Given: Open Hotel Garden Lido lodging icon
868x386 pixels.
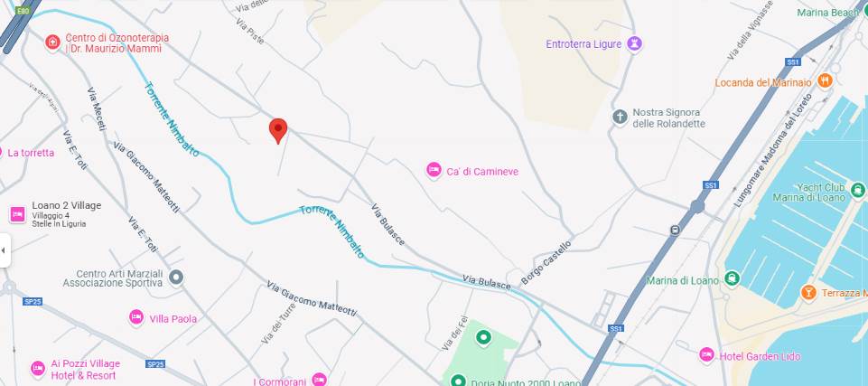Looking at the screenshot, I should pyautogui.click(x=706, y=355).
